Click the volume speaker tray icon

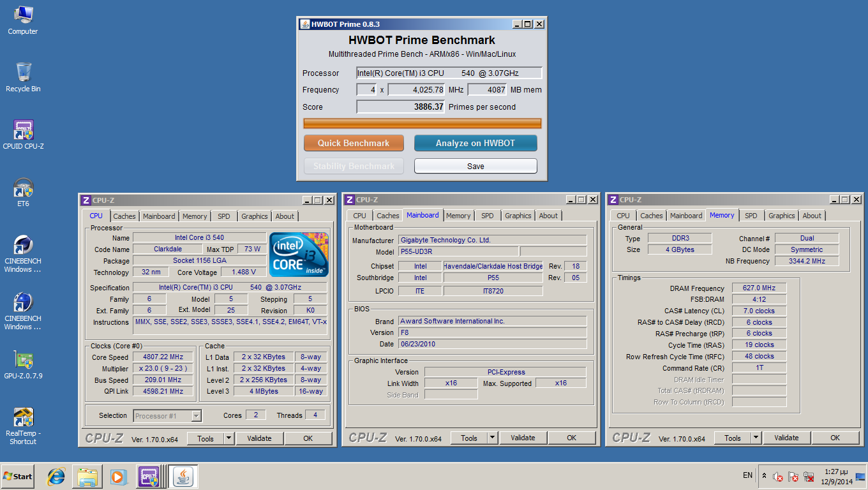pyautogui.click(x=778, y=477)
